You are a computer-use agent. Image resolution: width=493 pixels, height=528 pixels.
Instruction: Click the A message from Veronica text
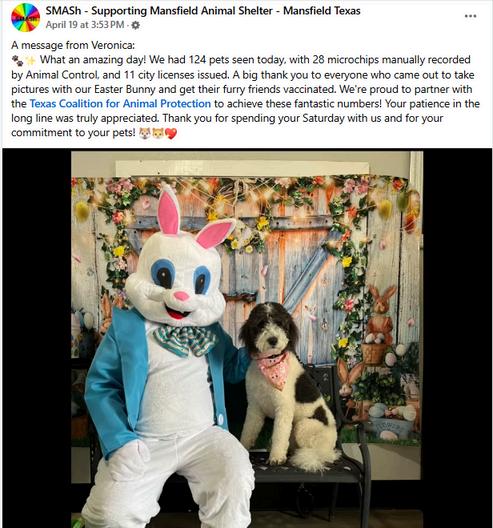[x=73, y=45]
